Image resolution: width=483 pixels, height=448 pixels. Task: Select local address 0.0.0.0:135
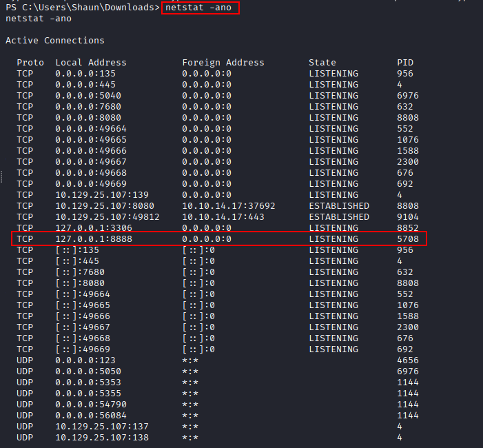[85, 74]
